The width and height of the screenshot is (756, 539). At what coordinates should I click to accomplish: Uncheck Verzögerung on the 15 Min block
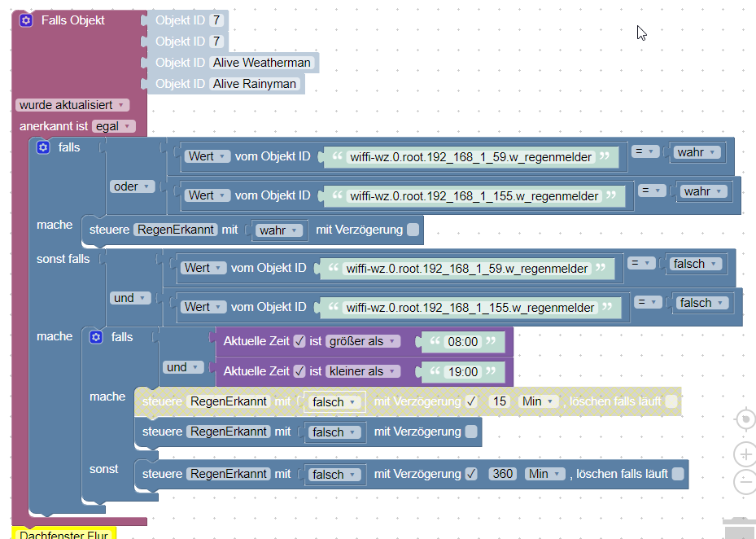471,401
